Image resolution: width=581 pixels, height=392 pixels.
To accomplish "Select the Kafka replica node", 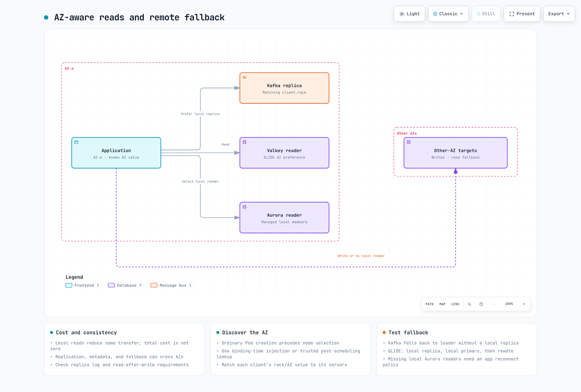I will point(284,88).
